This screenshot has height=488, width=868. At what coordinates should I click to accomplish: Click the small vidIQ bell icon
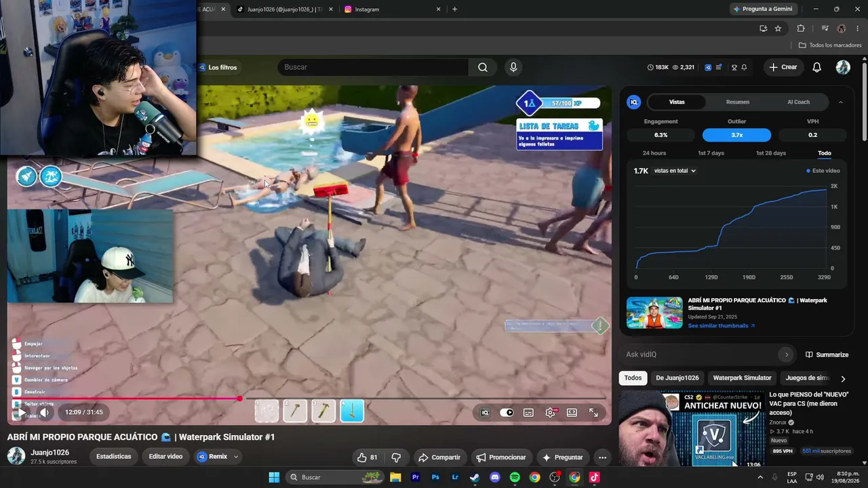pyautogui.click(x=744, y=67)
